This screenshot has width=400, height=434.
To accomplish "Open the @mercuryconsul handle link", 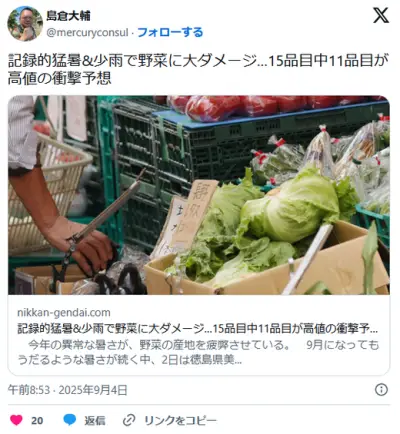I will 87,33.
